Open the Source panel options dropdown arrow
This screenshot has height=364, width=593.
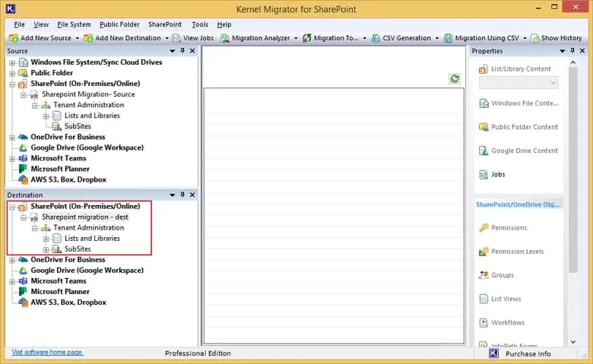coord(173,51)
